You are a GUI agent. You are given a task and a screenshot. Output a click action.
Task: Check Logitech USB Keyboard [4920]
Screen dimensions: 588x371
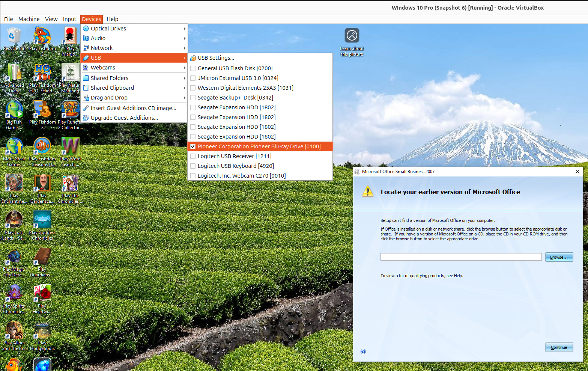[260, 166]
